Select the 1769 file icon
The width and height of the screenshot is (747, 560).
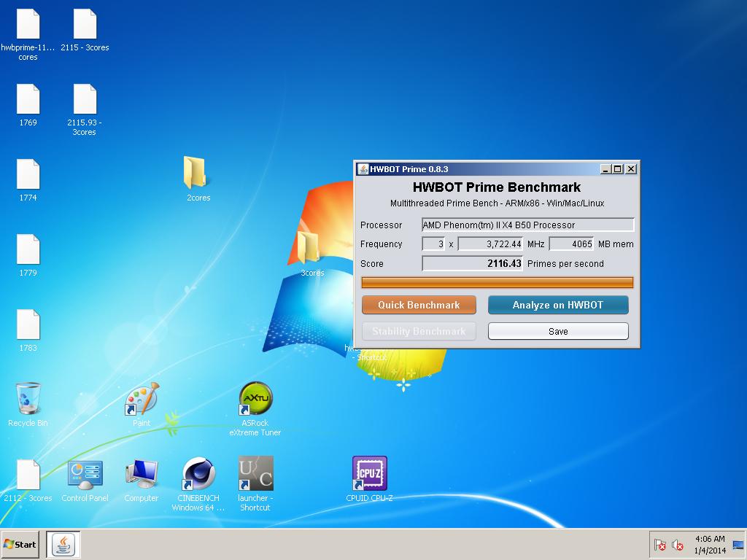tap(28, 99)
